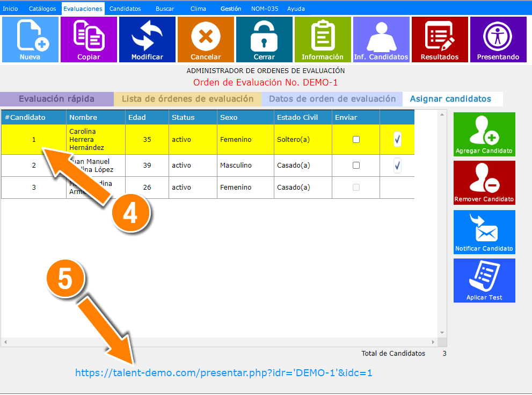The height and width of the screenshot is (395, 532).
Task: Click candidate number 2 cell
Action: (34, 166)
